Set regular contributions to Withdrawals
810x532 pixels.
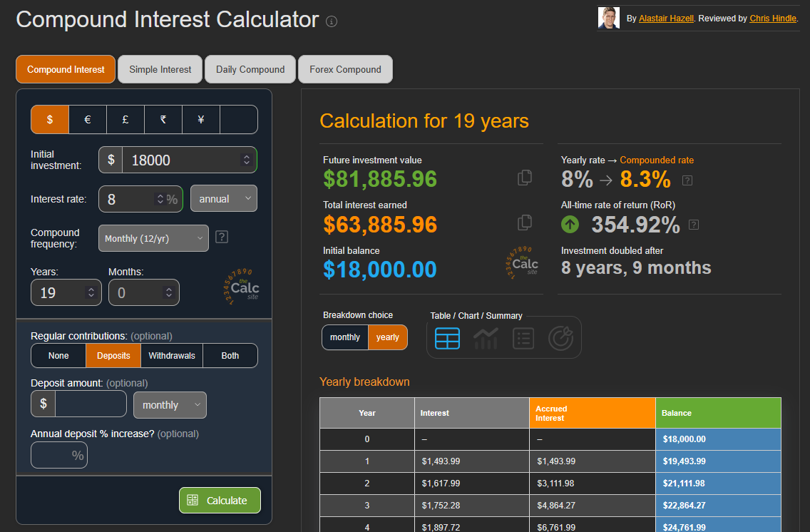click(x=172, y=355)
